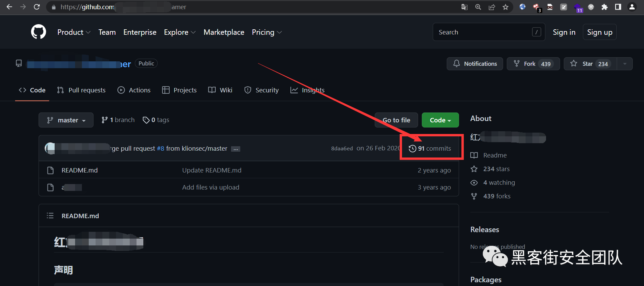Screen dimensions: 644x286
Task: Open the Add files via upload commit
Action: [211, 187]
